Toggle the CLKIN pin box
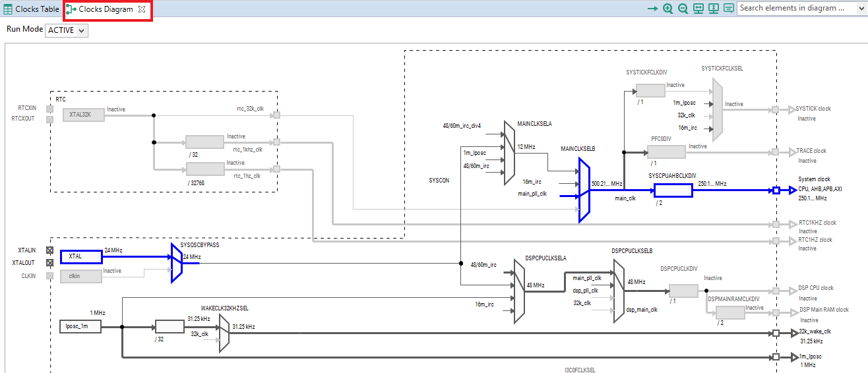The image size is (868, 373). [49, 275]
